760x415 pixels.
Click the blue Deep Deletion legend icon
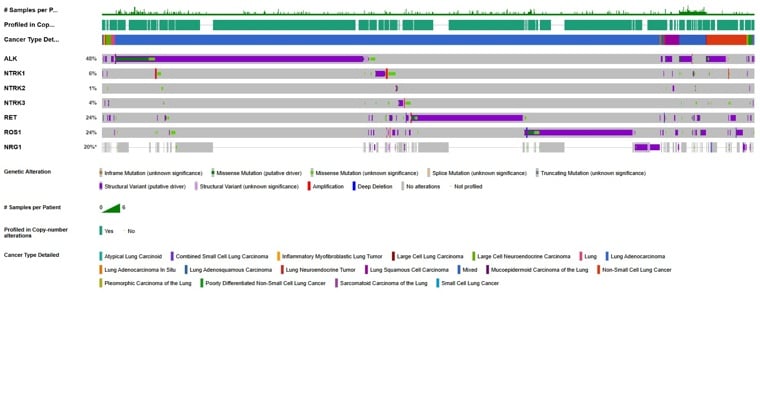click(x=354, y=186)
